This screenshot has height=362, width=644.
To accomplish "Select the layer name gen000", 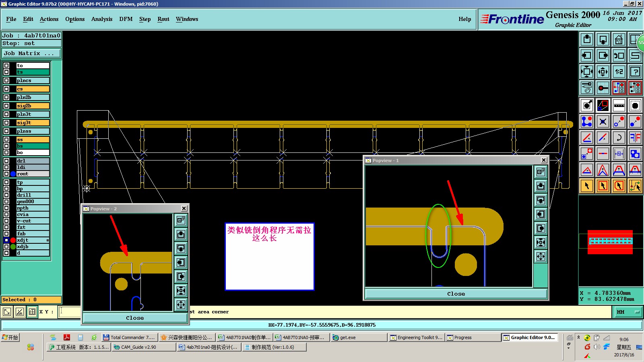I will point(33,202).
